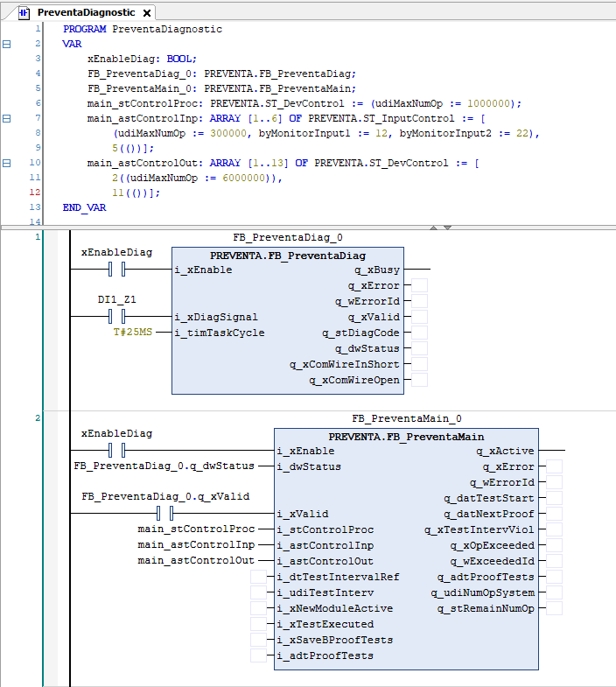Image resolution: width=616 pixels, height=687 pixels.
Task: Select the FB_PreventaDiag_0.q_xValid contact
Action: coord(165,513)
